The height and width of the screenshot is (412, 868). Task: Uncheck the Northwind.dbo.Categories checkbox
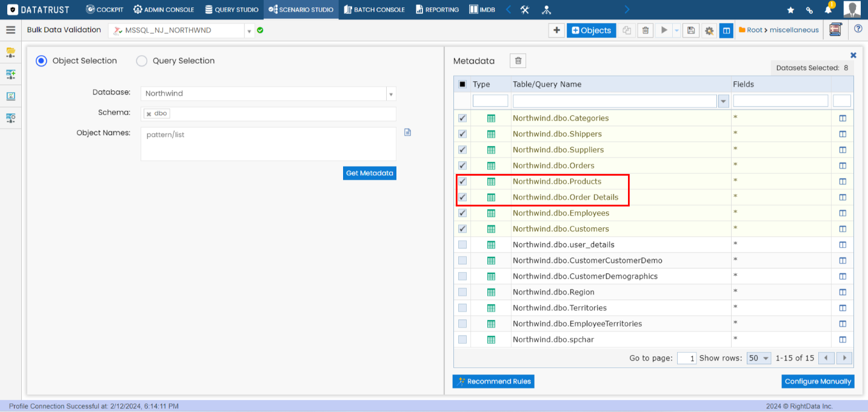pos(462,118)
